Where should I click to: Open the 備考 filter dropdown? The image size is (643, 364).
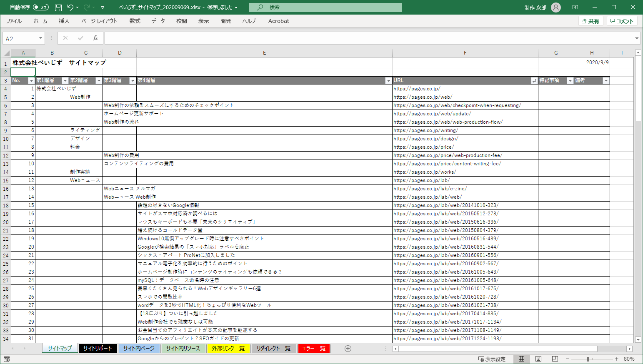(x=605, y=81)
